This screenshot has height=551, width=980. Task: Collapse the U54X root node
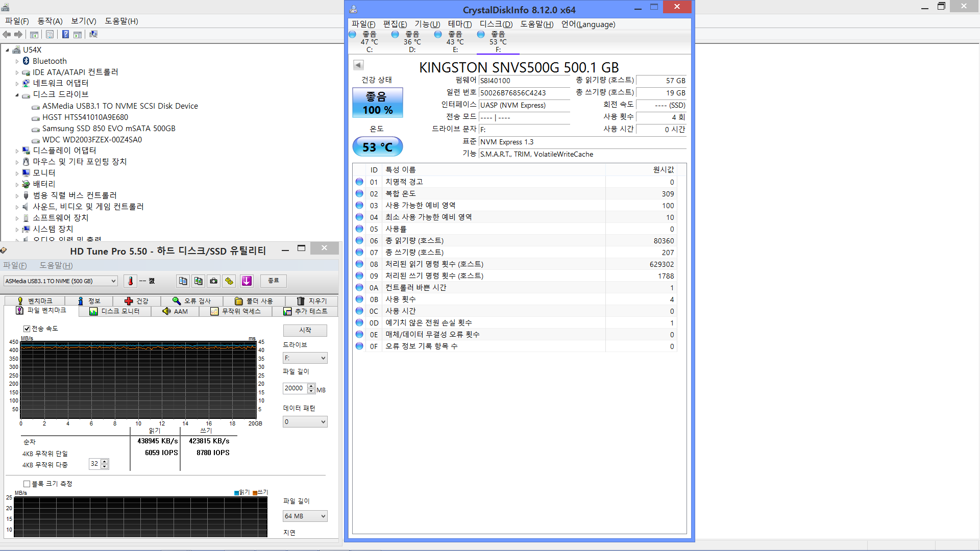(7, 50)
